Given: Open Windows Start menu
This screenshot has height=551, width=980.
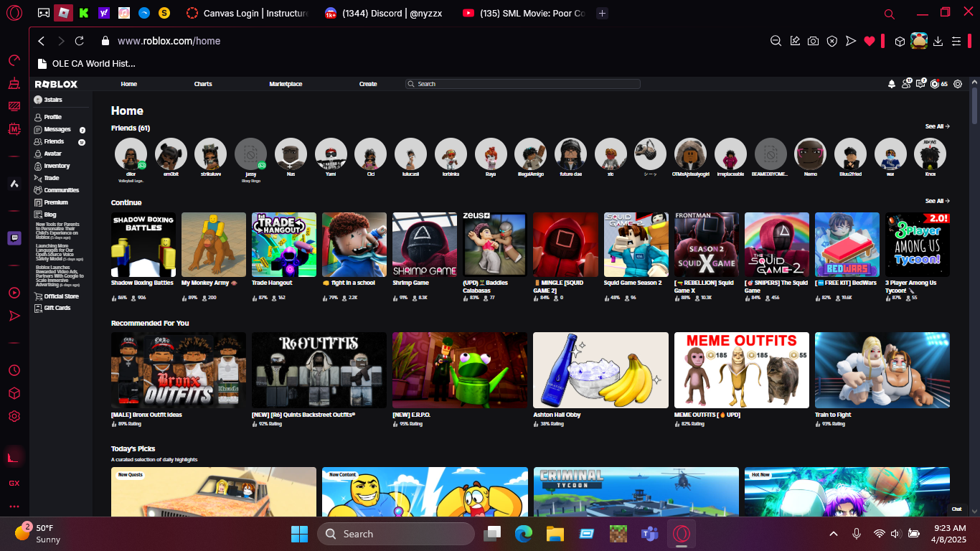Looking at the screenshot, I should pyautogui.click(x=299, y=534).
